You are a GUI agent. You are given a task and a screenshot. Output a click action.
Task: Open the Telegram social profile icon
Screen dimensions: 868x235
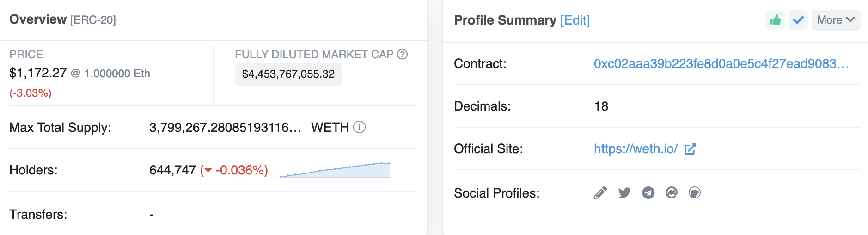pos(648,193)
